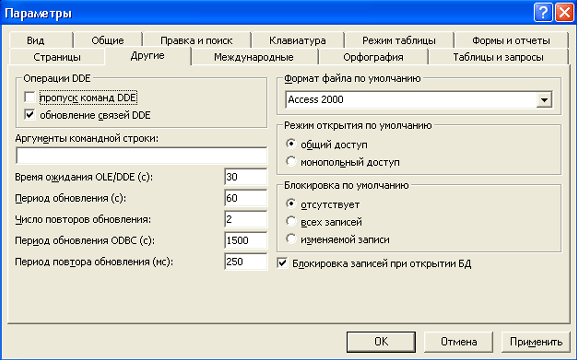Image resolution: width=577 pixels, height=360 pixels.
Task: Click the OK button
Action: tap(381, 342)
